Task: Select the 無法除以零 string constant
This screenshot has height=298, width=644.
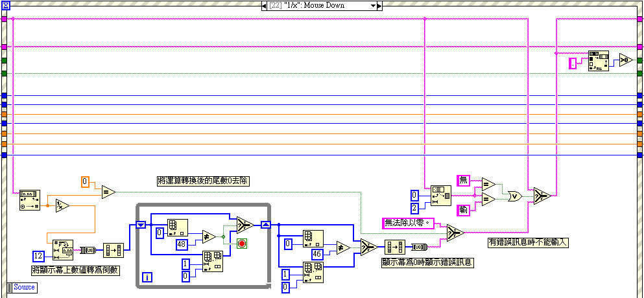Action: pyautogui.click(x=405, y=223)
